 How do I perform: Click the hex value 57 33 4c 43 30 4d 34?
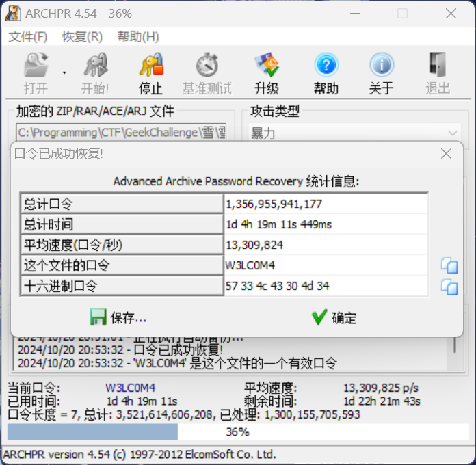click(x=326, y=286)
